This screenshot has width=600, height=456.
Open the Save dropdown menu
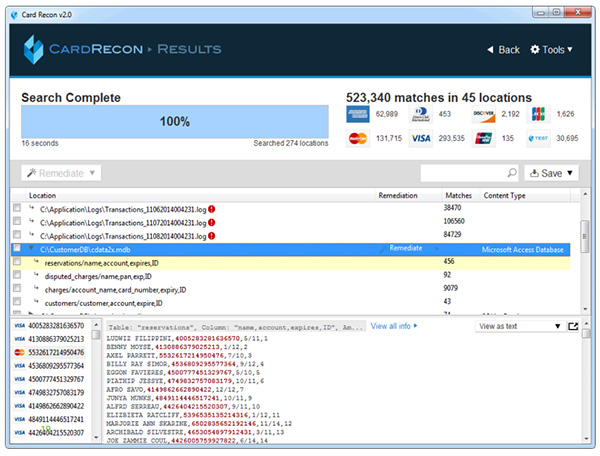tap(551, 173)
